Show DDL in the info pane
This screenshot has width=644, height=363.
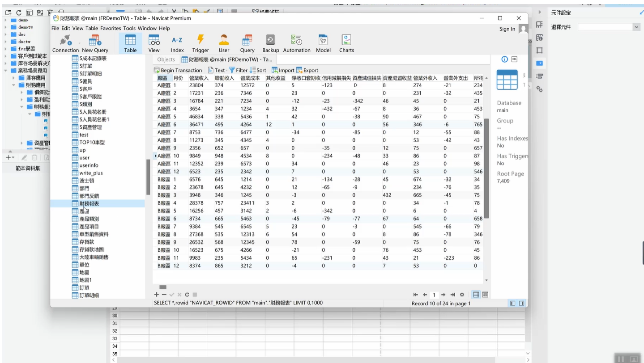point(514,59)
